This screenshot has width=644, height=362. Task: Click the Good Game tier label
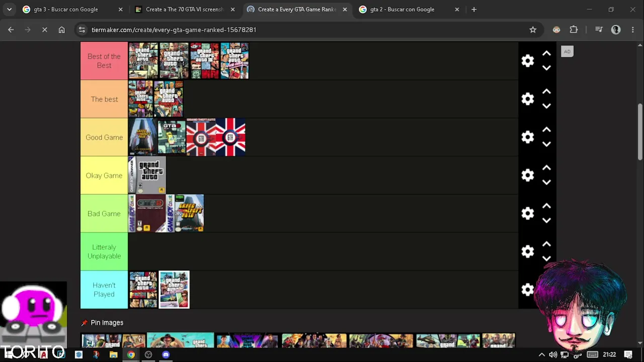tap(104, 137)
